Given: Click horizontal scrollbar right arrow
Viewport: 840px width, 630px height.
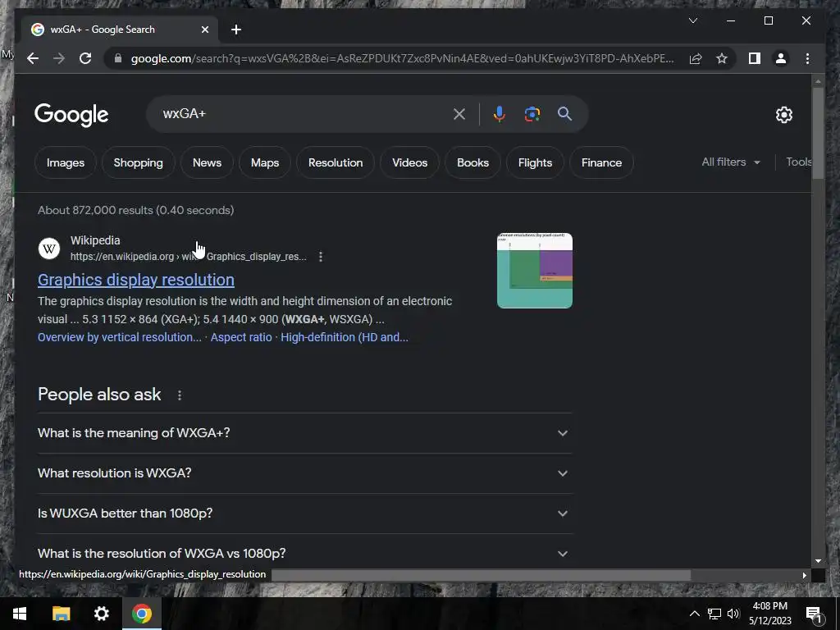Looking at the screenshot, I should click(x=804, y=575).
